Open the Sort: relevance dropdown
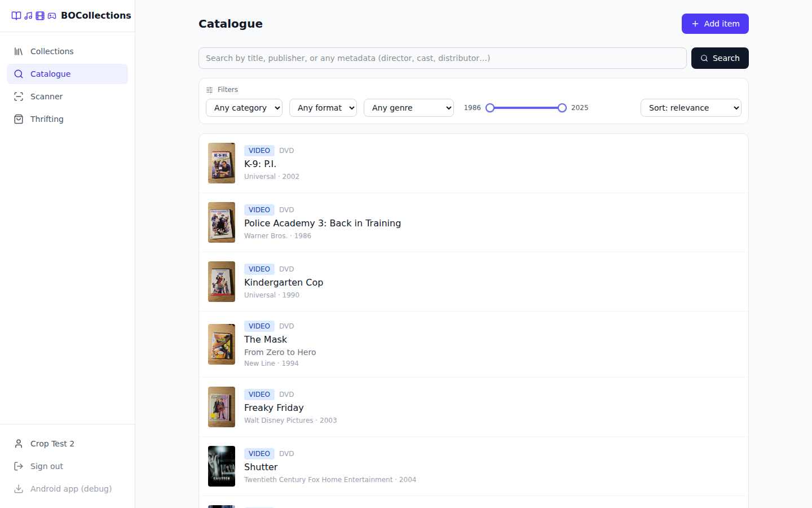 tap(691, 108)
